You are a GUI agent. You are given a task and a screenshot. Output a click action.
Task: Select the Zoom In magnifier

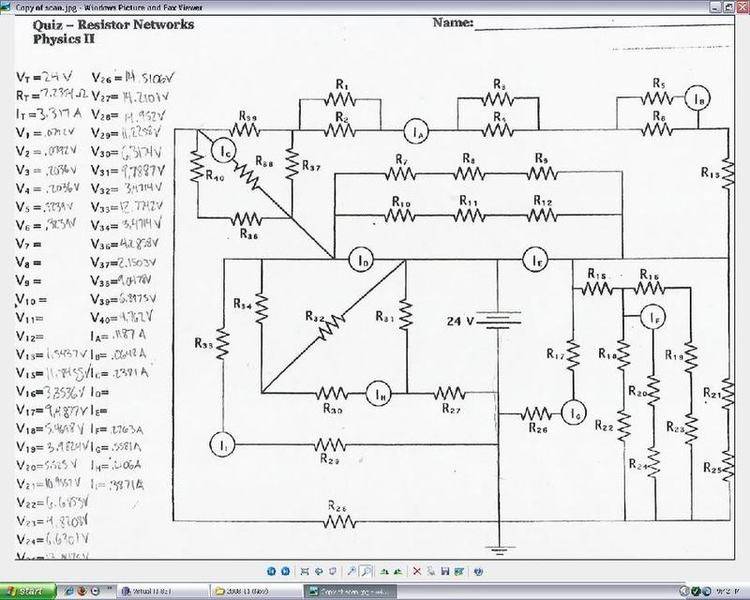click(352, 571)
